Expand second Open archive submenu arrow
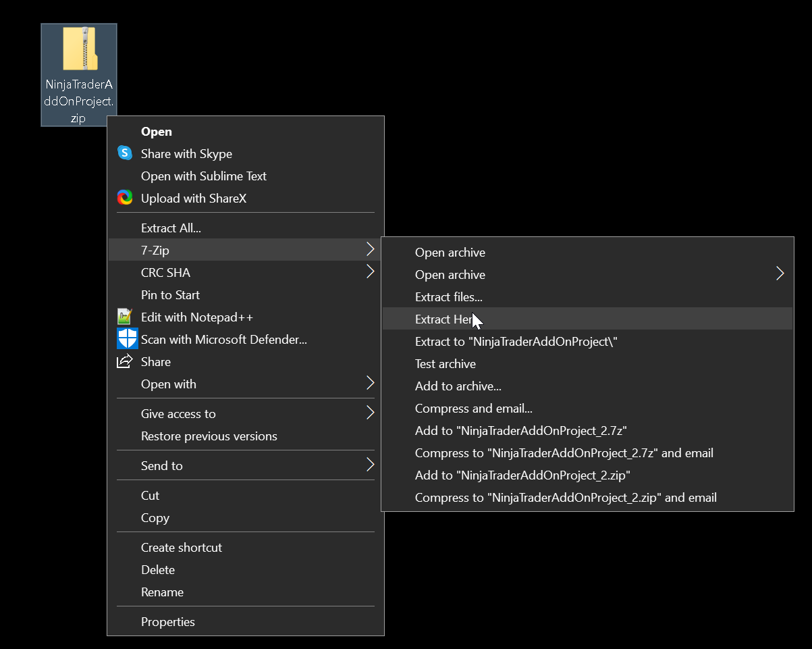812x649 pixels. (780, 274)
